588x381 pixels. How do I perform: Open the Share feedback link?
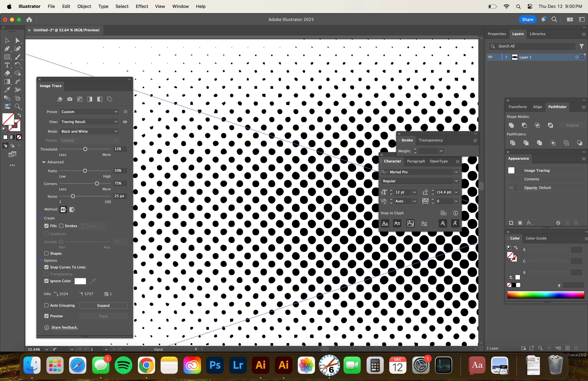pyautogui.click(x=64, y=327)
